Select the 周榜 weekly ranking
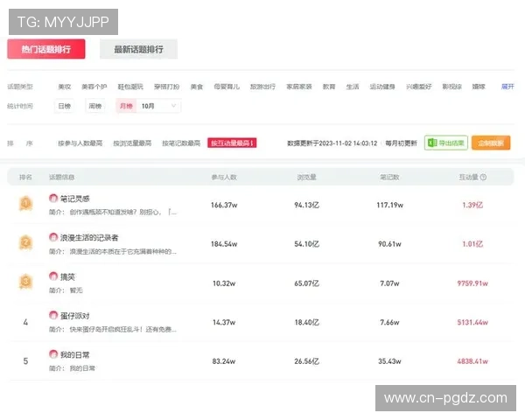The width and height of the screenshot is (525, 420). click(95, 106)
